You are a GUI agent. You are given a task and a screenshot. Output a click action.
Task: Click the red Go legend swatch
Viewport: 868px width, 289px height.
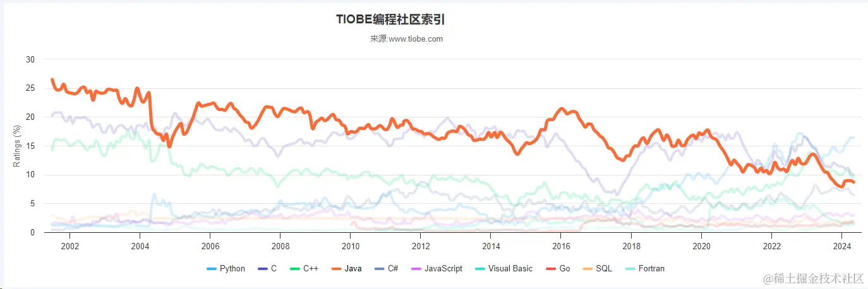(550, 269)
